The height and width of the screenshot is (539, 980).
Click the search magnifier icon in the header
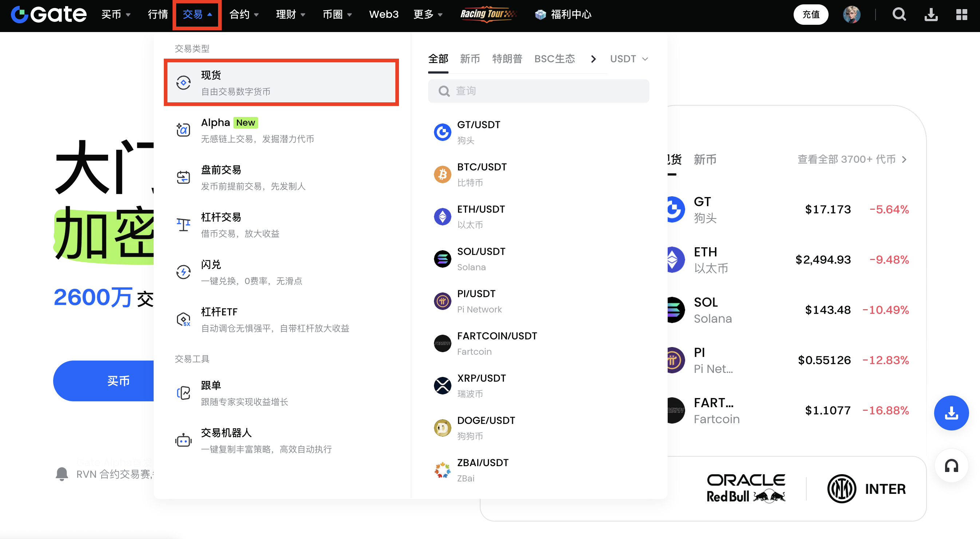[899, 15]
